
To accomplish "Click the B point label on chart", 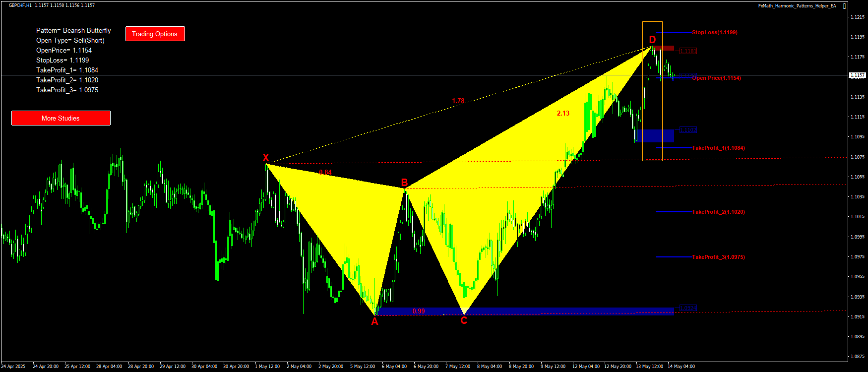I will point(404,183).
